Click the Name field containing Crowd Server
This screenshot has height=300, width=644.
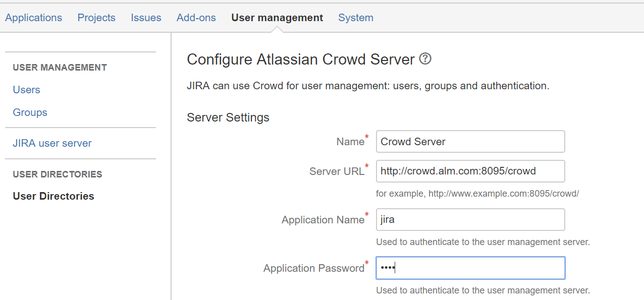[470, 142]
